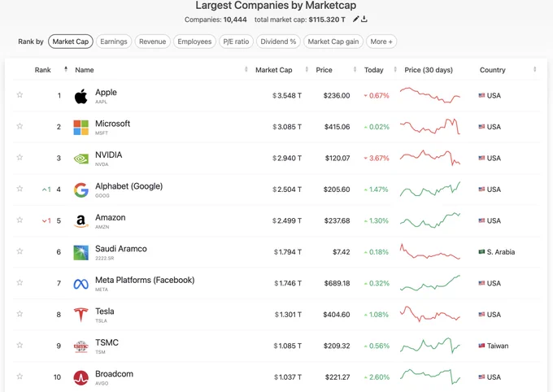
Task: Click the Amazon logo icon
Action: pyautogui.click(x=81, y=221)
